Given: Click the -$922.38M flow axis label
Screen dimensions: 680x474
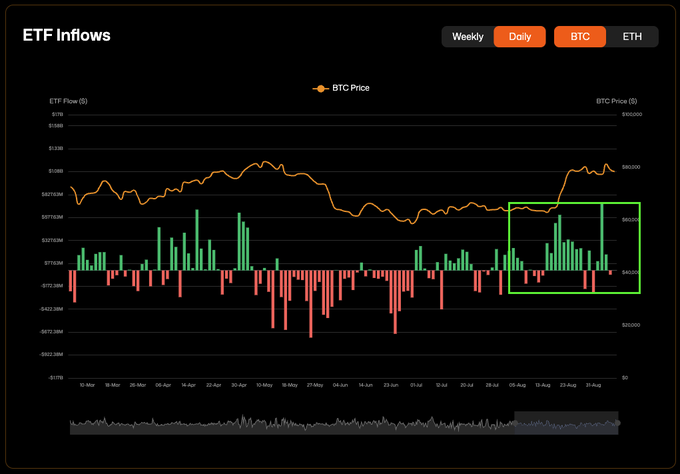Looking at the screenshot, I should click(x=52, y=355).
